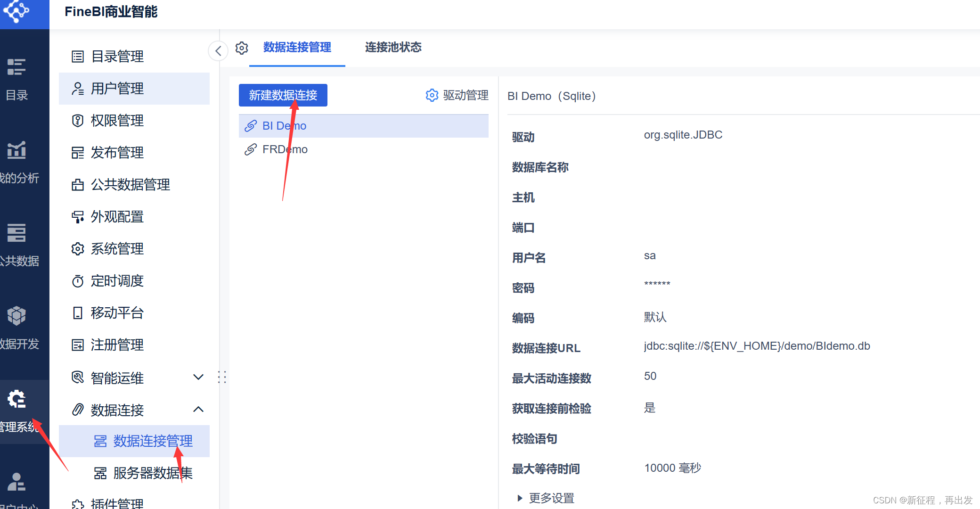980x509 pixels.
Task: Click BI Demo (Sqlite) title
Action: click(x=552, y=96)
